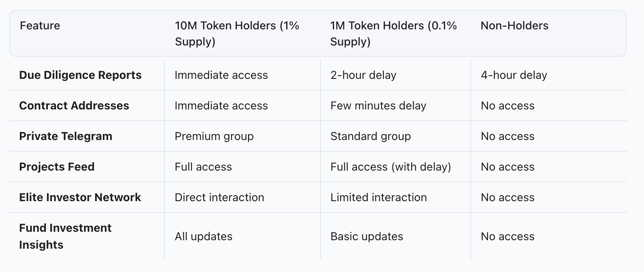Click the Premium group cell
Screen dimensions: 644x272
(214, 136)
